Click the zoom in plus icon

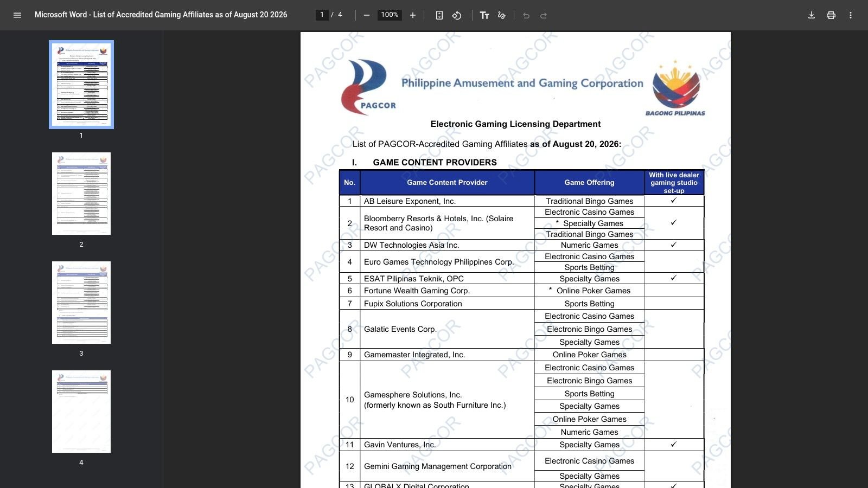[413, 15]
